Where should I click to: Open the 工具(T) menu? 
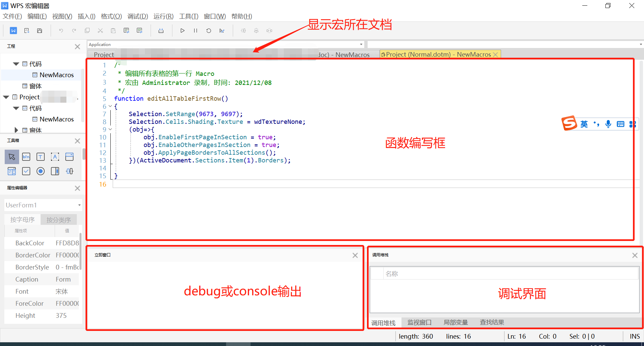[x=189, y=16]
